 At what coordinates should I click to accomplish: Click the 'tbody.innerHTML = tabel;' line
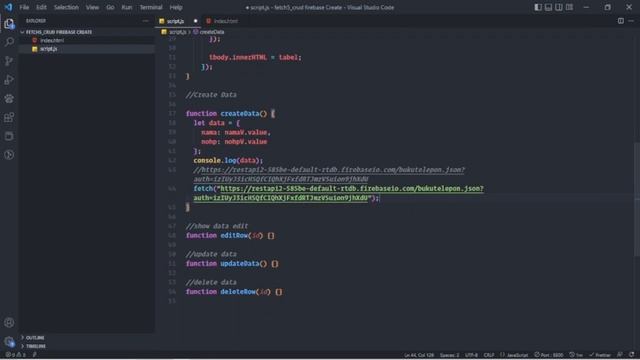(x=255, y=58)
